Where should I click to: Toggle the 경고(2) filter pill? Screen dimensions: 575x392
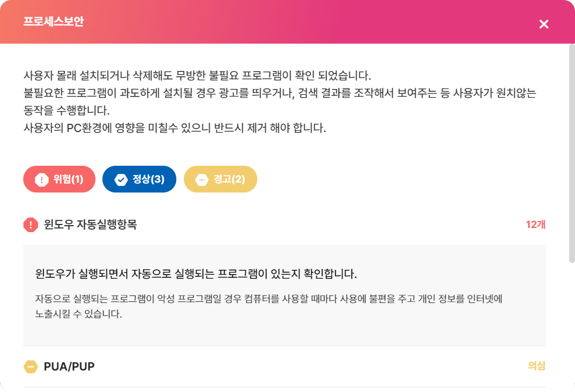tap(220, 179)
